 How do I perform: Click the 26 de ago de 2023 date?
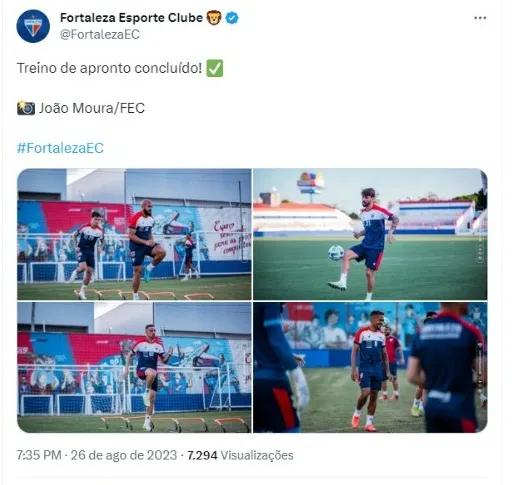(x=124, y=455)
